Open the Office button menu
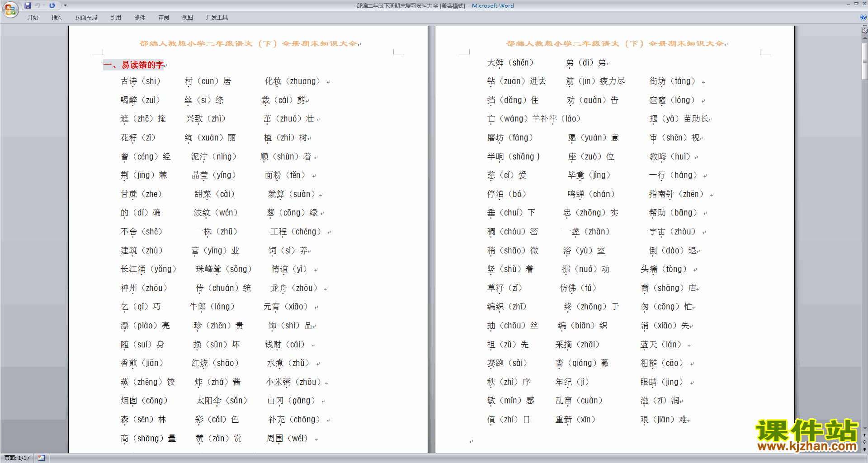 [x=10, y=9]
